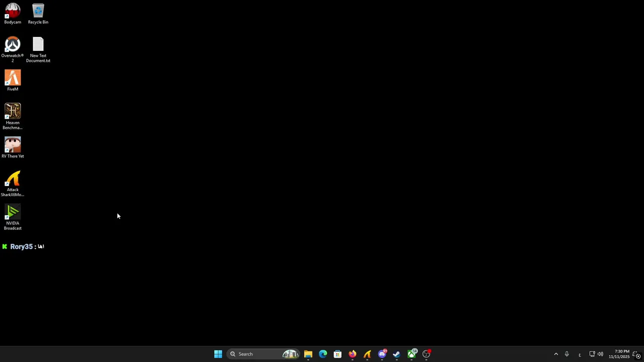
Task: Open Microsoft Store from the taskbar
Action: 338,354
